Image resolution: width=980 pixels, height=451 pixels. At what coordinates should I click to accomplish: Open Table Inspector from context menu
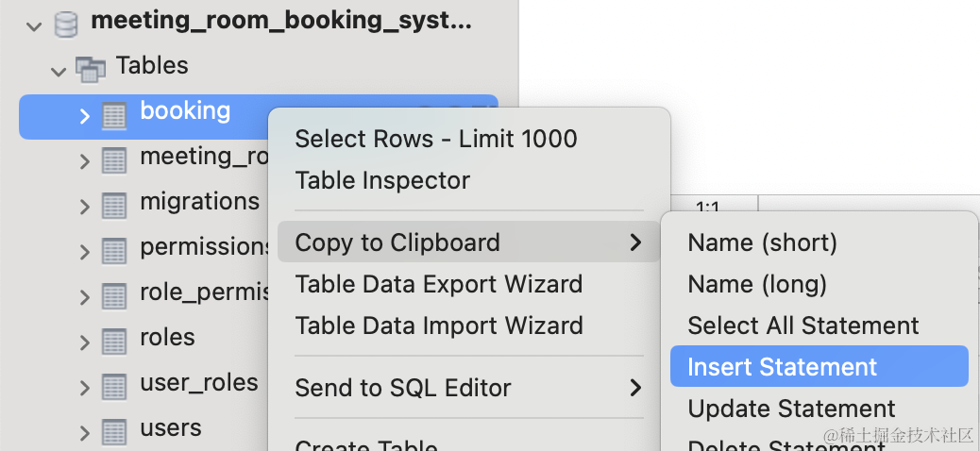click(x=382, y=180)
